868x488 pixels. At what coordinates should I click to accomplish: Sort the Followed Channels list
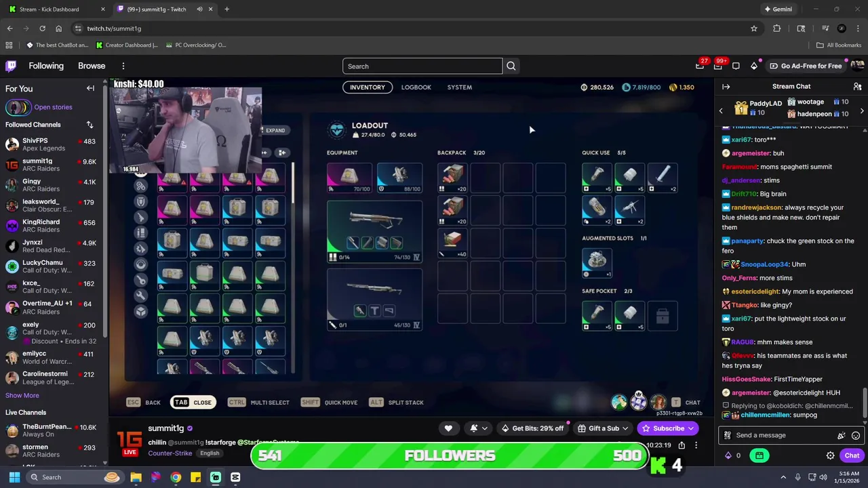[x=90, y=125]
